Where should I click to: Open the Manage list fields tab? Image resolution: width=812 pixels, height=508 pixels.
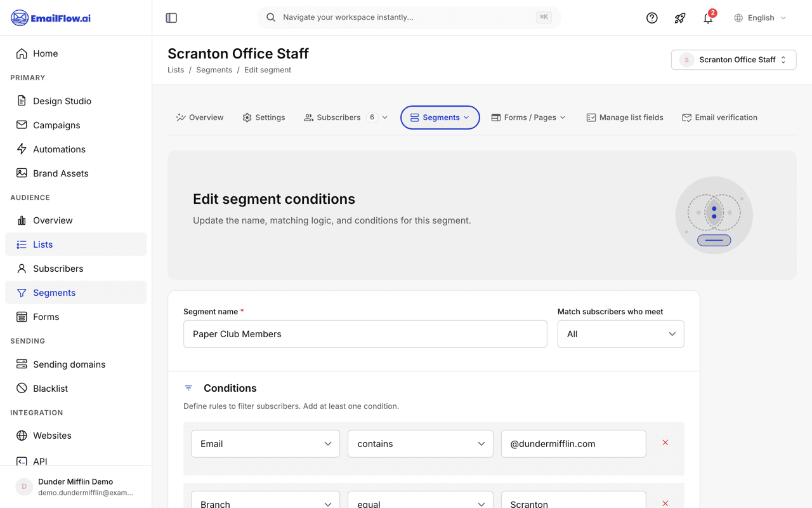pyautogui.click(x=625, y=117)
